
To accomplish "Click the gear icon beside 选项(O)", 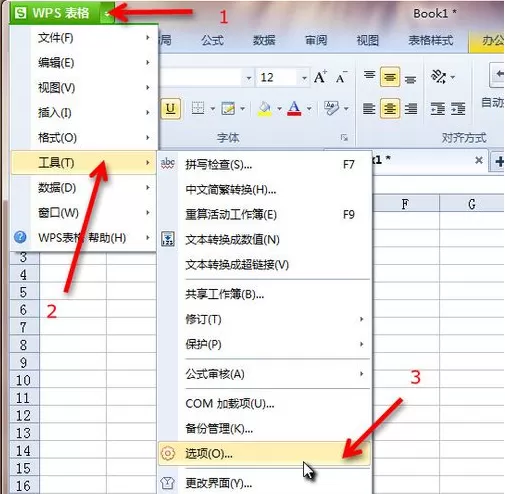I will pos(168,453).
